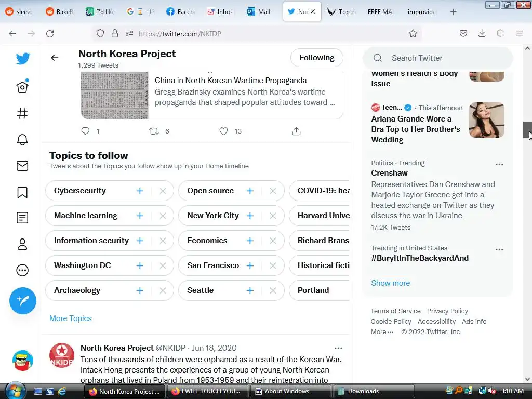Click the account avatar at sidebar bottom
This screenshot has height=399, width=532.
(x=23, y=361)
